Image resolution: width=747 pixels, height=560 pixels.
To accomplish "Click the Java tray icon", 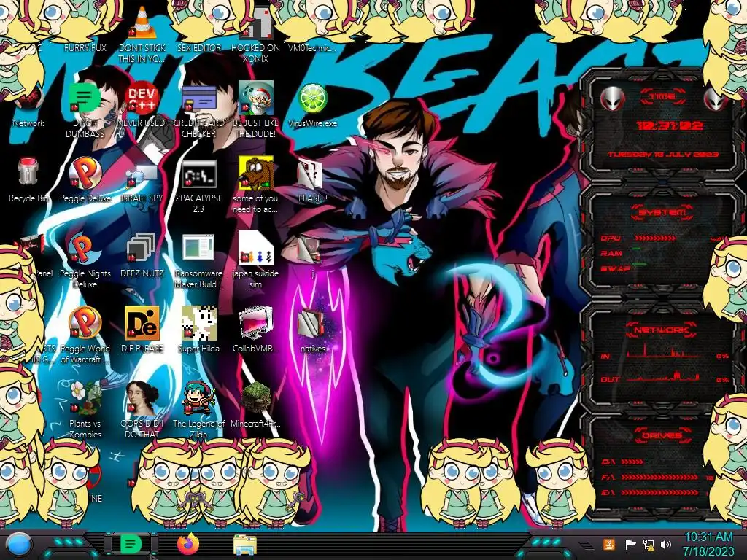I will (609, 544).
